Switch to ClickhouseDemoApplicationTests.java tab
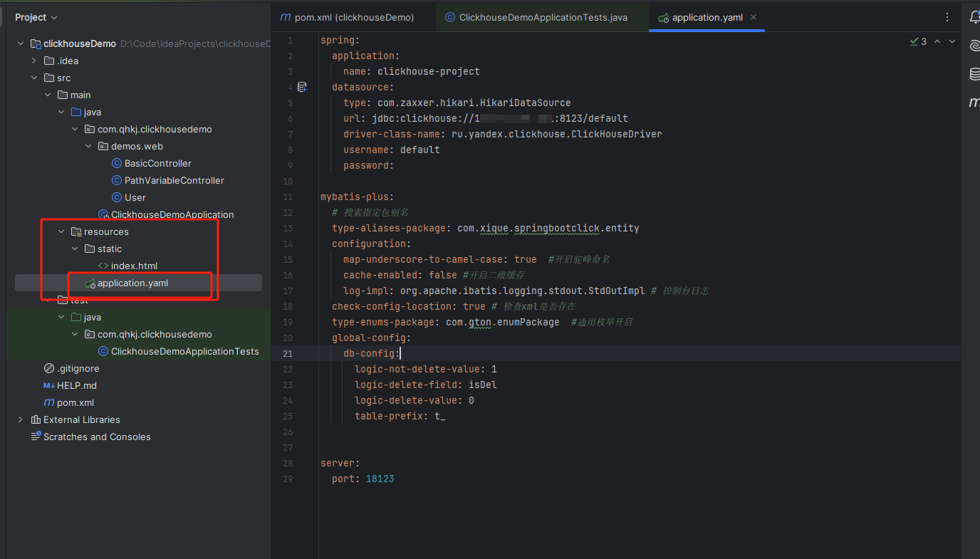 pos(536,17)
